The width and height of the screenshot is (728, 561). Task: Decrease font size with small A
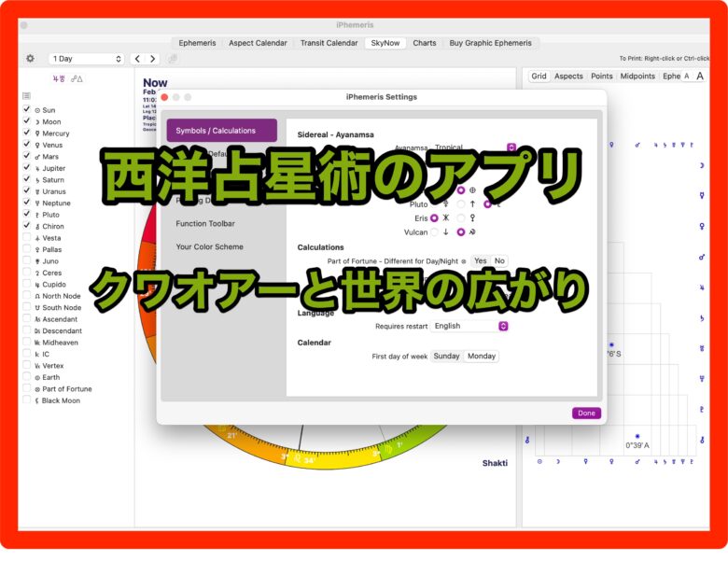[x=687, y=77]
